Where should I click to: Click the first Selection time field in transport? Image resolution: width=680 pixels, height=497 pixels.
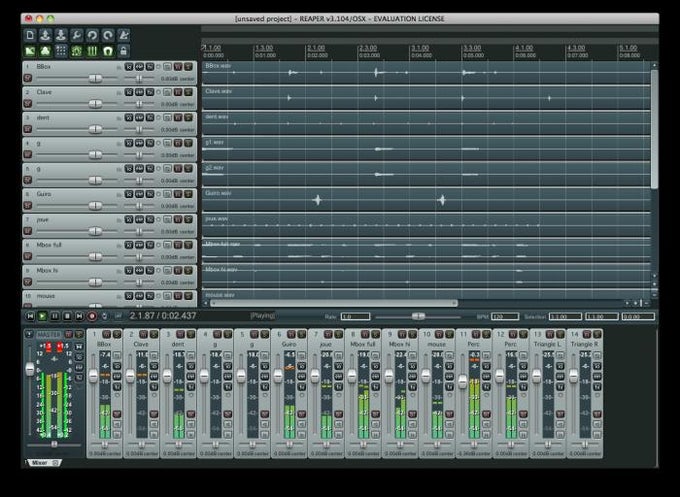click(x=566, y=317)
